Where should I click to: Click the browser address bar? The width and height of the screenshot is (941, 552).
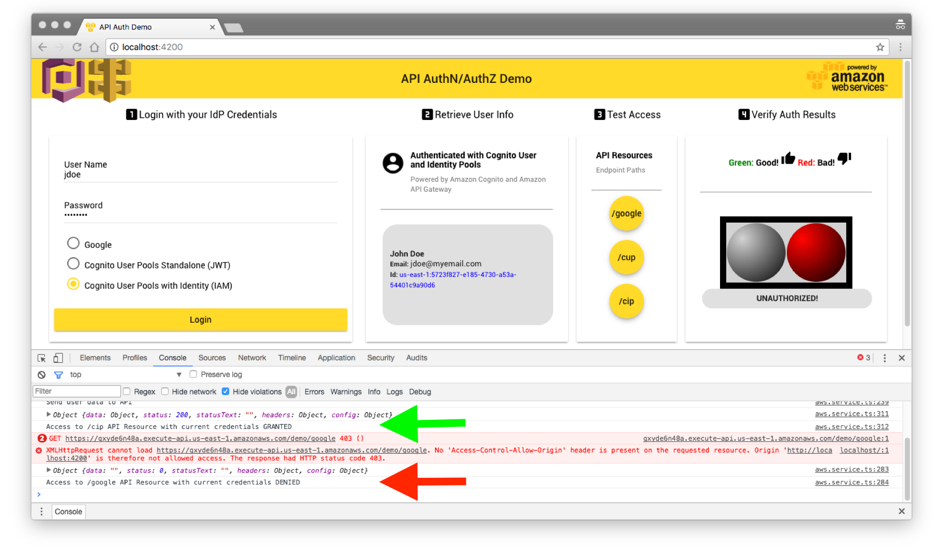(498, 47)
